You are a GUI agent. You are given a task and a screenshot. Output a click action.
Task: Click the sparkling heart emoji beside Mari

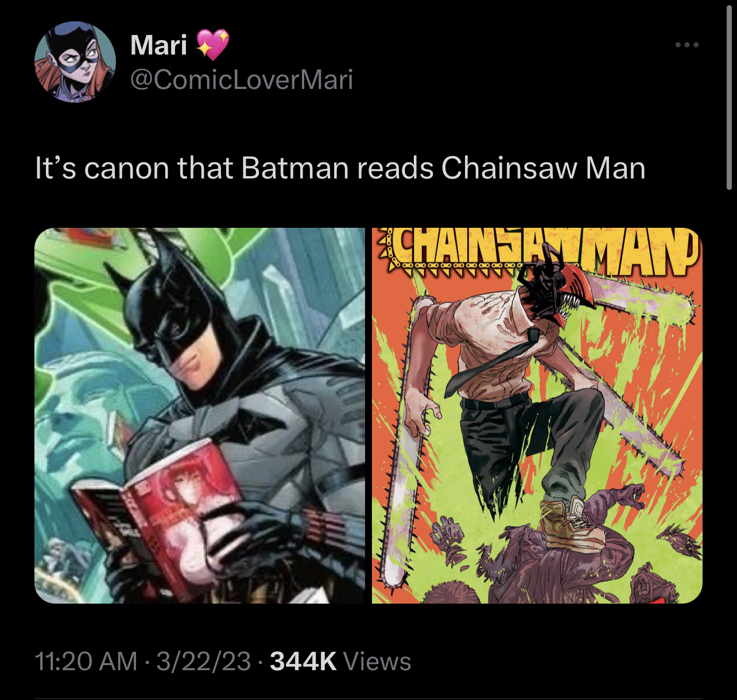213,45
